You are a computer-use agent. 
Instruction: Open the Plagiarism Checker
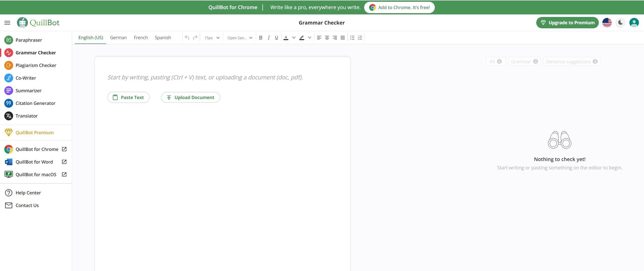(x=36, y=65)
